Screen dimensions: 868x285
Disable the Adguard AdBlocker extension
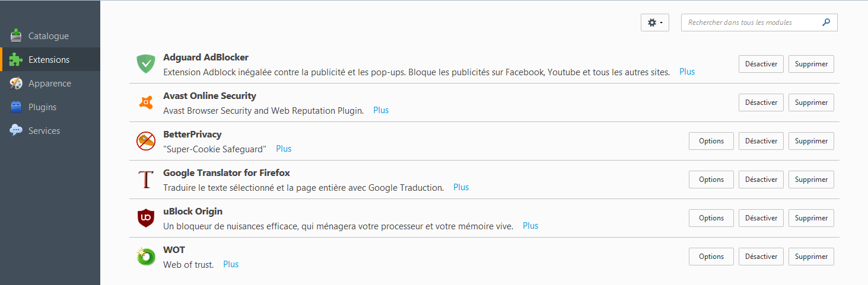click(x=761, y=64)
